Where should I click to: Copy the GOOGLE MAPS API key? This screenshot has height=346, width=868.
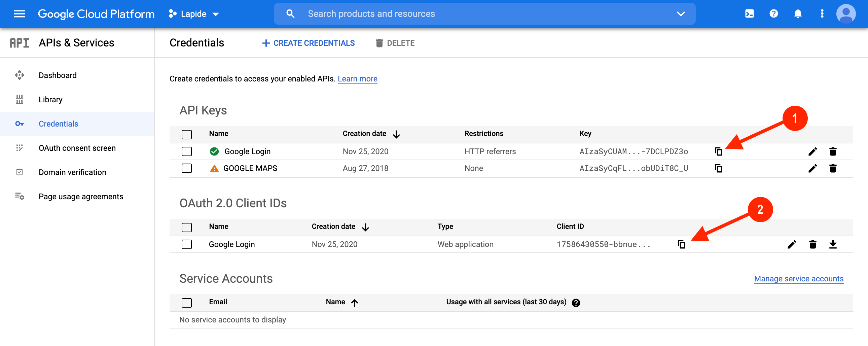(718, 169)
